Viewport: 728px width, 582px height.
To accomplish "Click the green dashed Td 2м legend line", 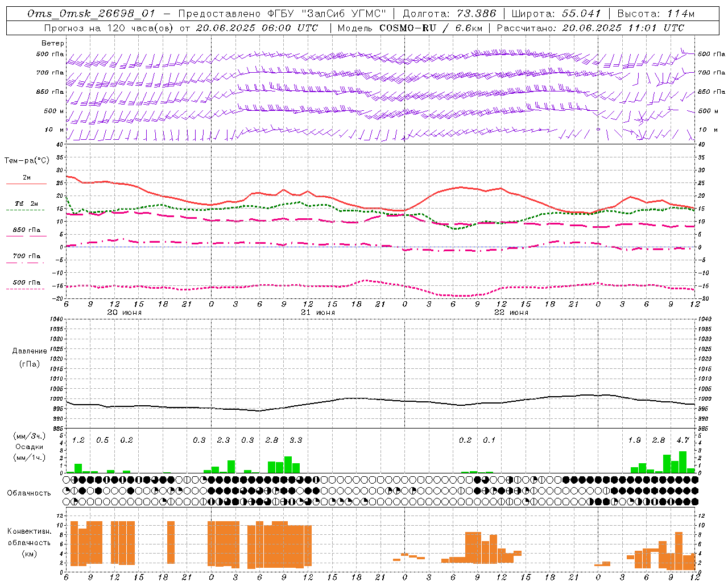I will pyautogui.click(x=25, y=210).
